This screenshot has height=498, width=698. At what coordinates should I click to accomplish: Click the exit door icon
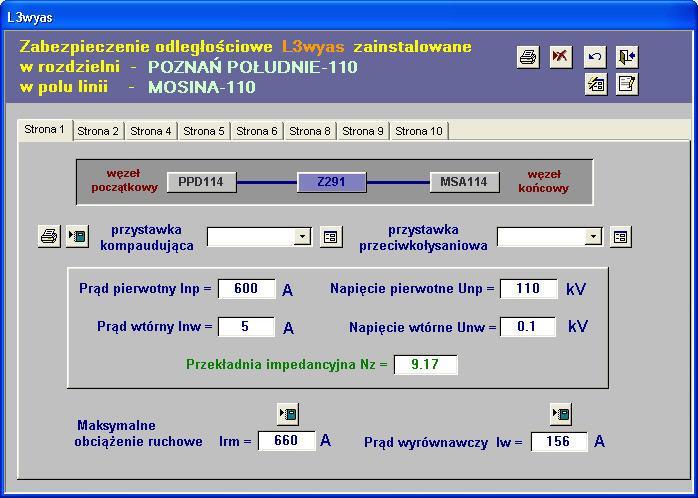click(627, 57)
